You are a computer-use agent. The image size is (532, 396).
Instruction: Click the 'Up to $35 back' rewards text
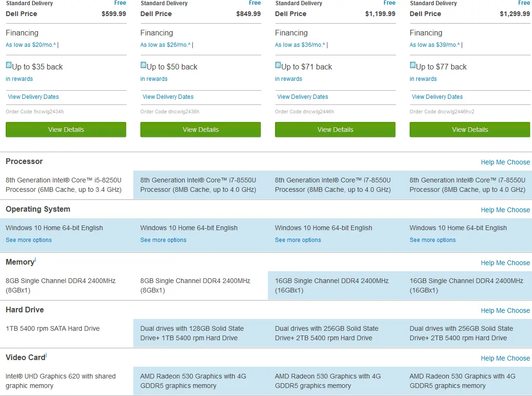(x=37, y=67)
